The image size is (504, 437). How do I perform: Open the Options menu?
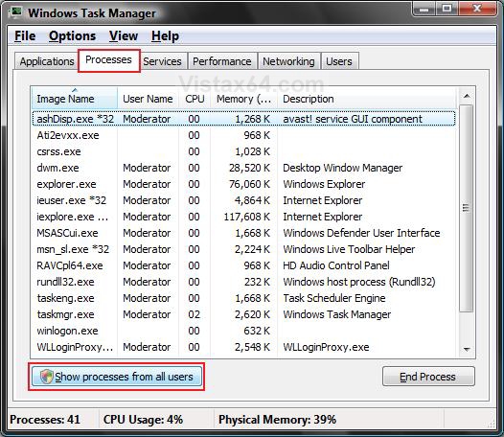[72, 36]
